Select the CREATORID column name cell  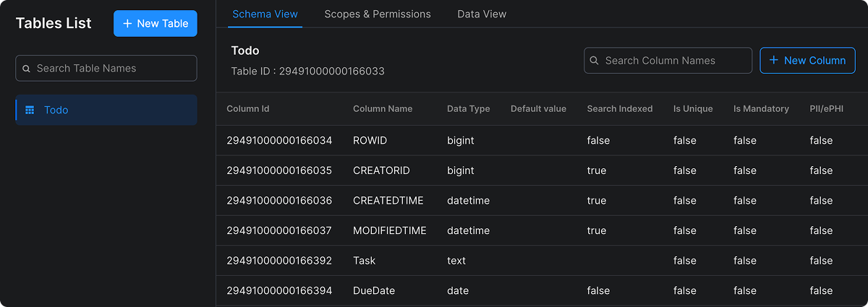tap(381, 170)
